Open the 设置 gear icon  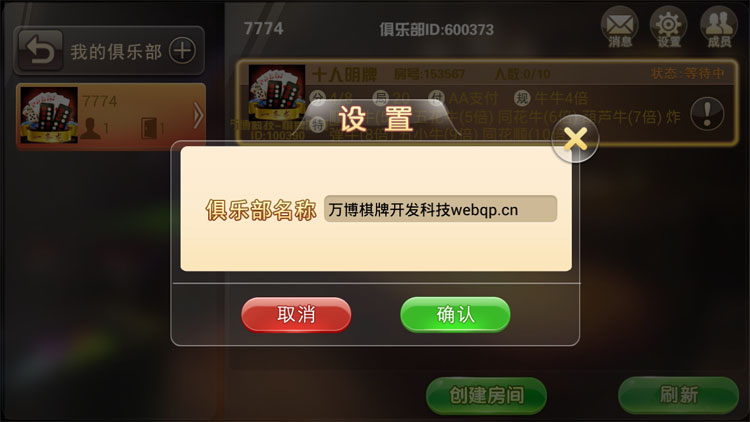(669, 27)
